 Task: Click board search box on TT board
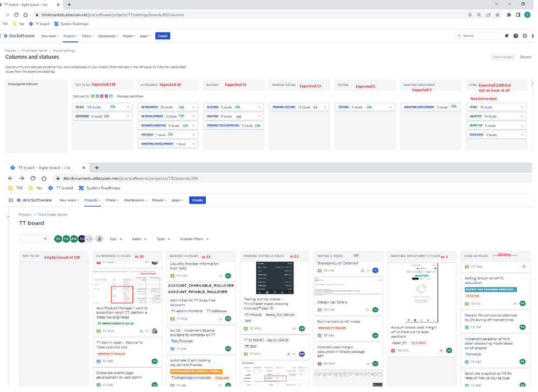[33, 239]
